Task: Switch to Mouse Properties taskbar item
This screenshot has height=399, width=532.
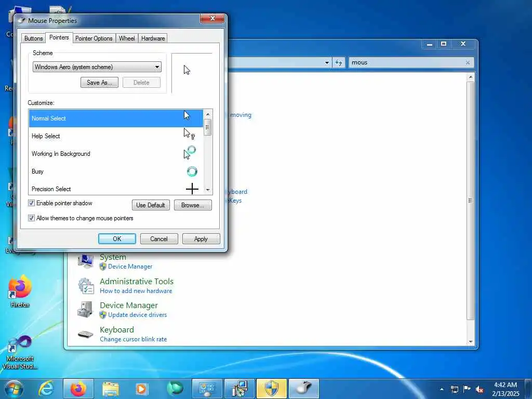Action: tap(303, 389)
